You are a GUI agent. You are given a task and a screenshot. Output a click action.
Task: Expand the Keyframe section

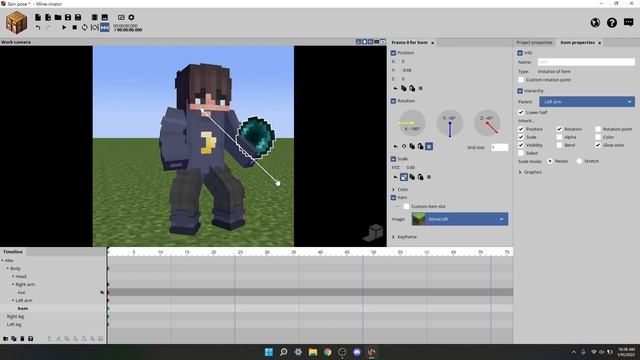(393, 237)
